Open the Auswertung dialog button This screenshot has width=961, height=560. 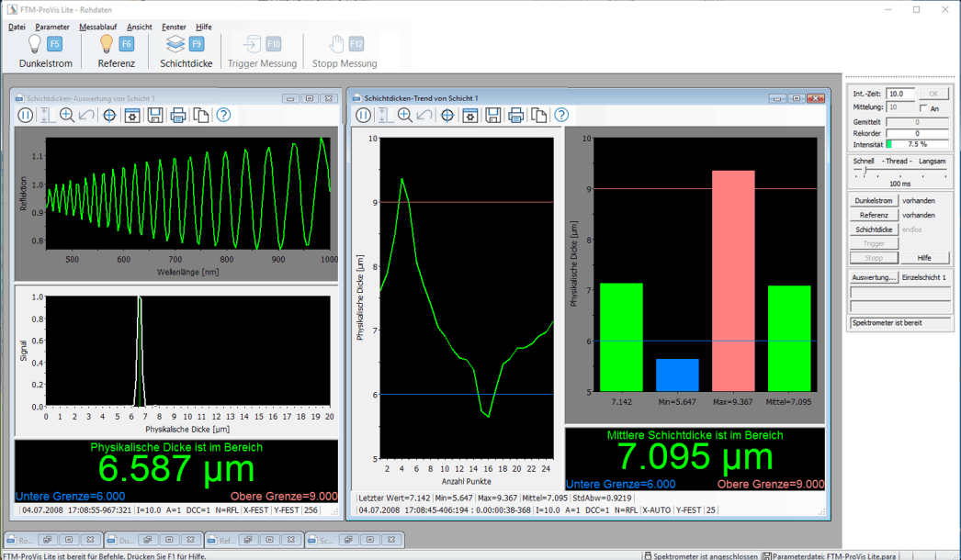point(874,276)
